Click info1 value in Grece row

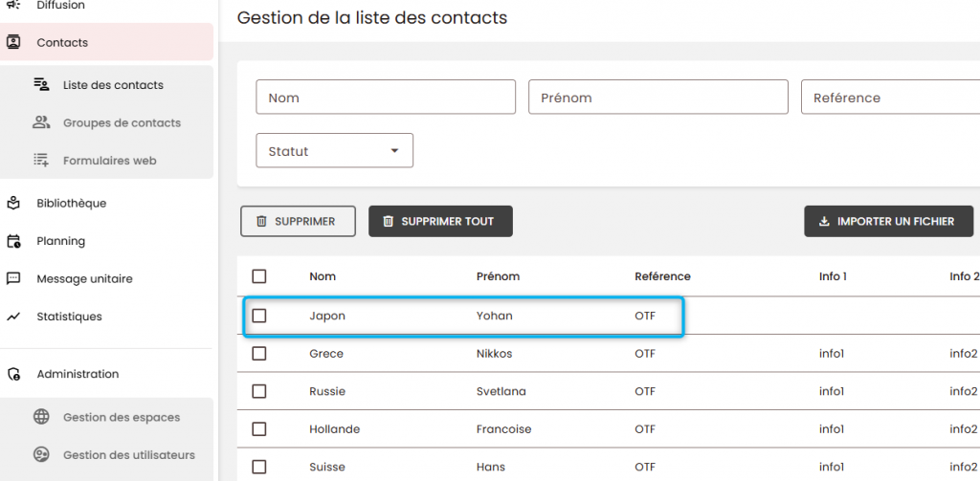(x=832, y=354)
